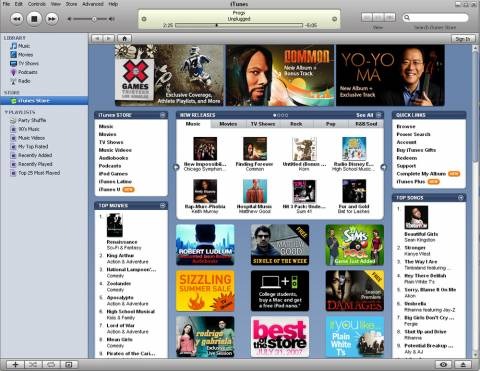This screenshot has width=480, height=371.
Task: Stop playback with the stop button
Action: click(34, 19)
